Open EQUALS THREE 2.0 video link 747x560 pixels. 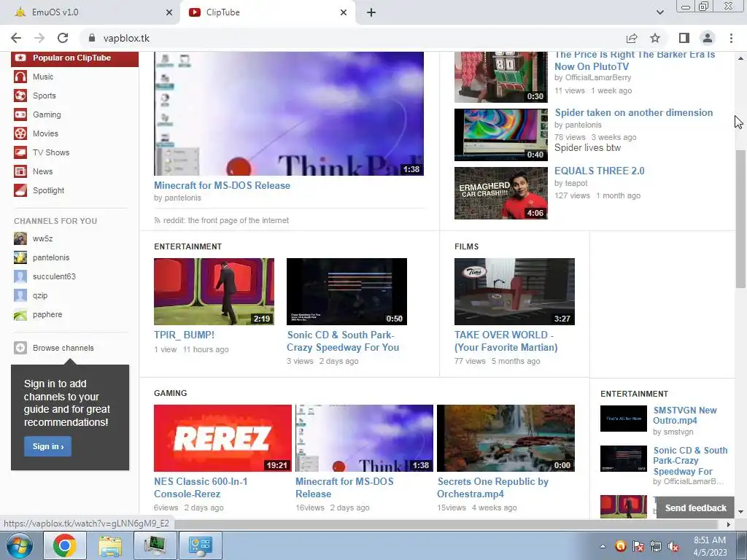(600, 171)
